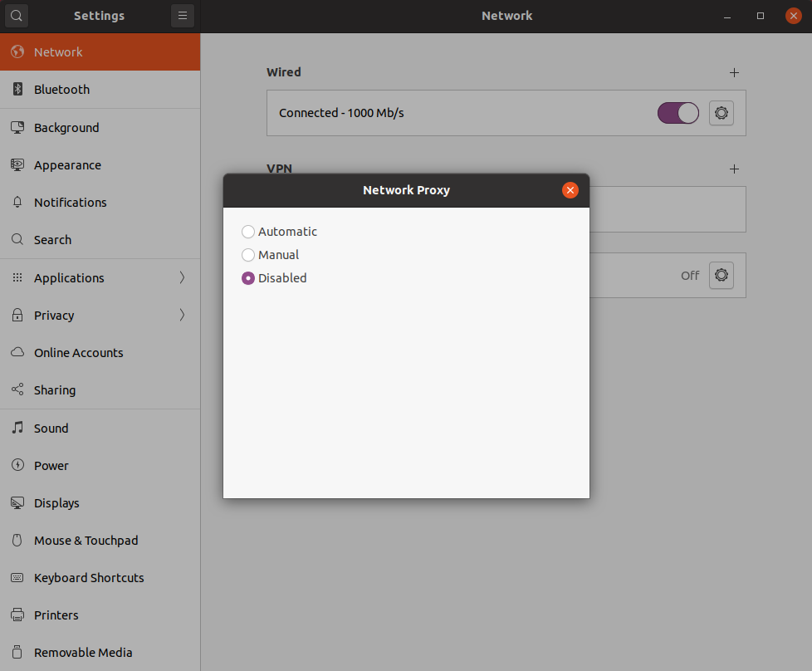This screenshot has width=812, height=671.
Task: Open the Notifications settings panel
Action: click(70, 203)
